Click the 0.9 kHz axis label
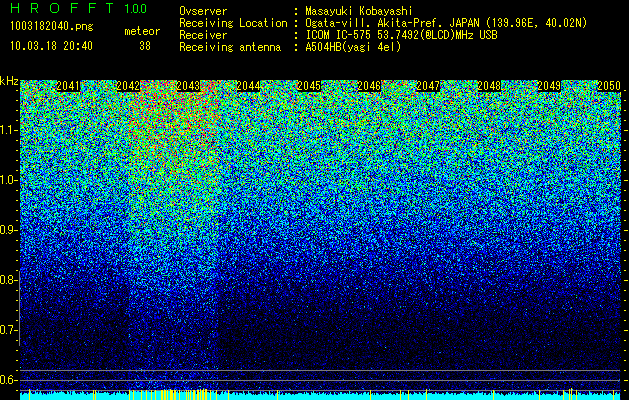Screen dimensions: 629x400 [8, 230]
